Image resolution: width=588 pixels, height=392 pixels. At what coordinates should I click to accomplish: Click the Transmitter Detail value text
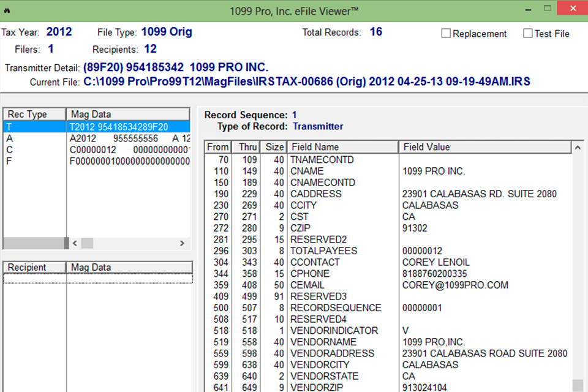pyautogui.click(x=176, y=67)
